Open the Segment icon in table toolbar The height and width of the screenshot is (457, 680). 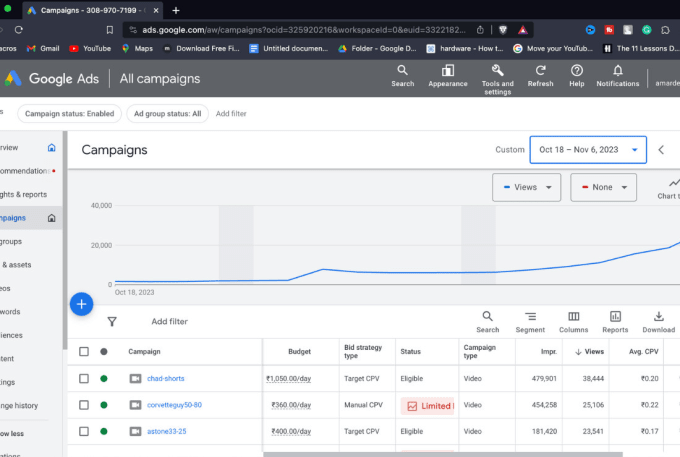tap(530, 322)
